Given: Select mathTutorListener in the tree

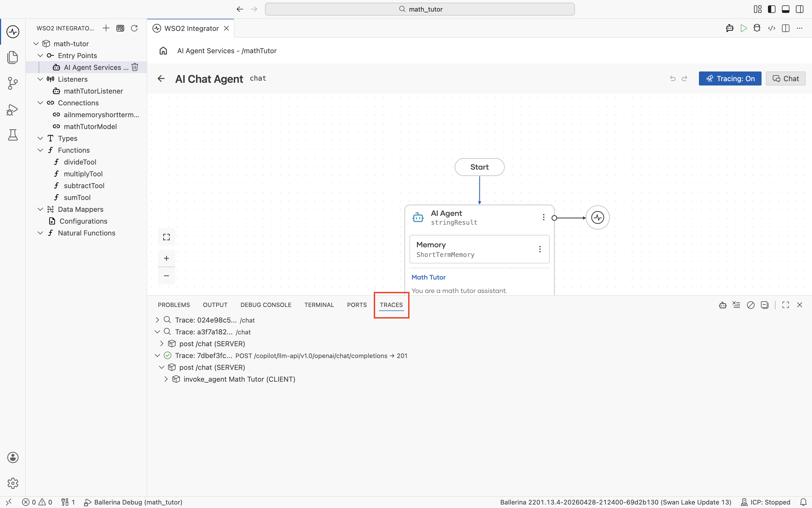Looking at the screenshot, I should point(93,91).
